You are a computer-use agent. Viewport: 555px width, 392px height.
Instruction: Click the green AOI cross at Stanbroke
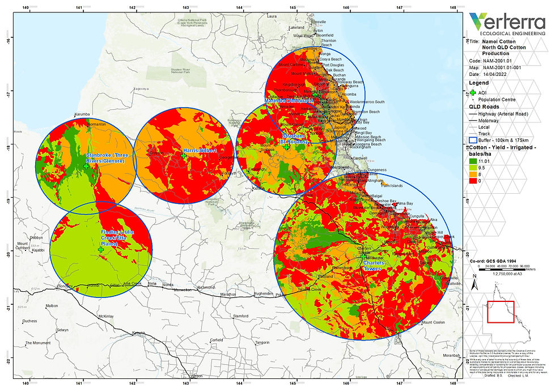(x=86, y=166)
